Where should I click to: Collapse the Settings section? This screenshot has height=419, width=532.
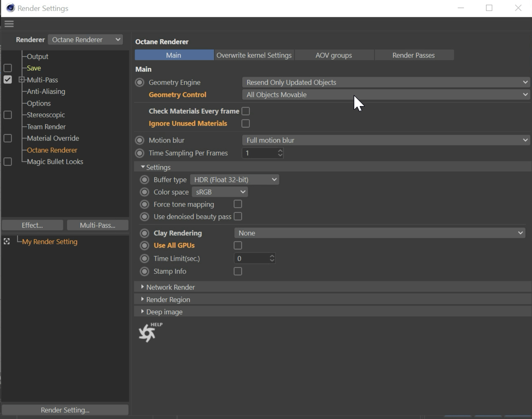point(143,167)
